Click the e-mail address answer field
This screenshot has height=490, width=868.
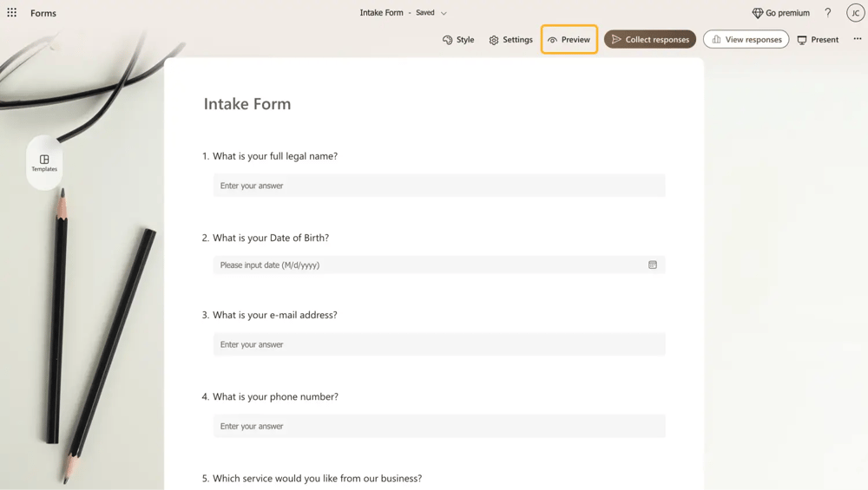[439, 344]
